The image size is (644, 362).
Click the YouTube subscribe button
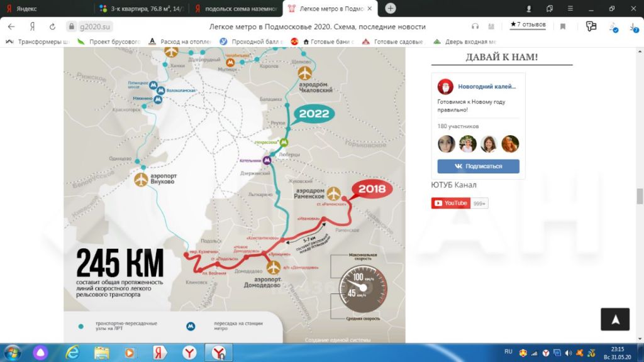point(450,203)
